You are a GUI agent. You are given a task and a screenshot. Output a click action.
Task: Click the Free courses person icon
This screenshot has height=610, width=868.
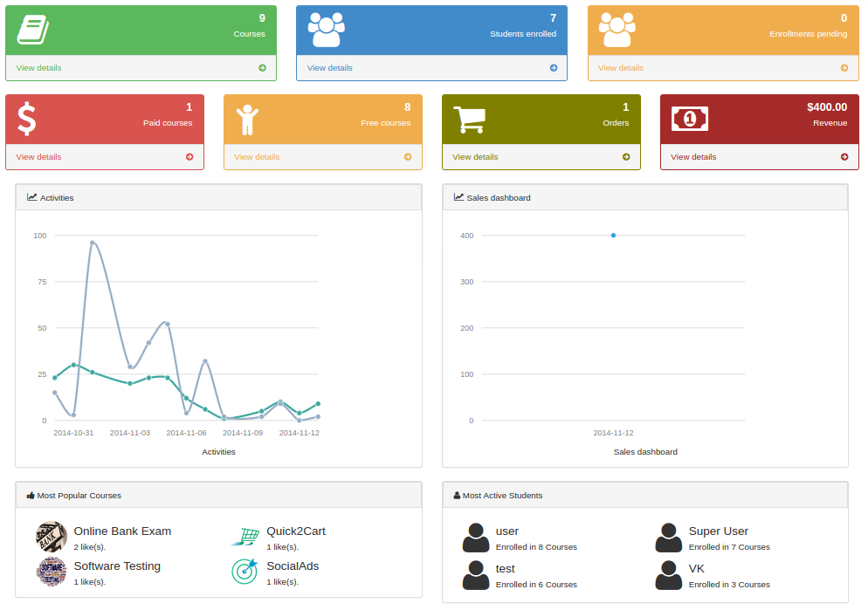point(247,120)
